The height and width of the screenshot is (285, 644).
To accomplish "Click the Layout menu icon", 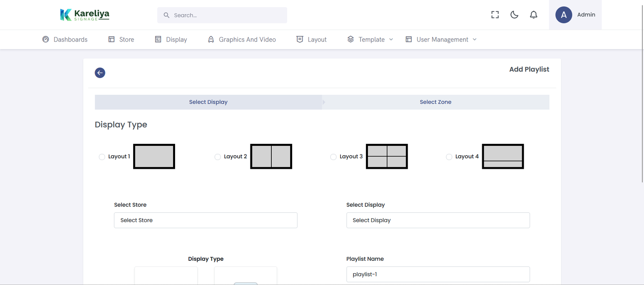I will coord(300,39).
